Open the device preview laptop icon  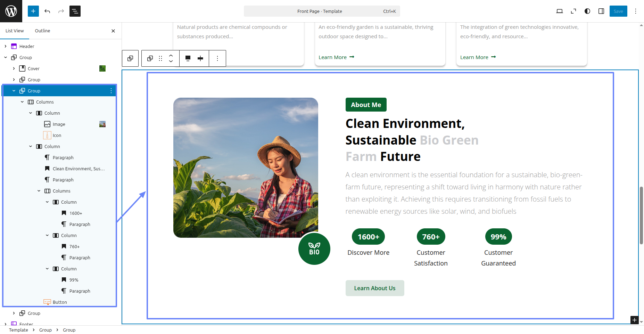(x=559, y=11)
